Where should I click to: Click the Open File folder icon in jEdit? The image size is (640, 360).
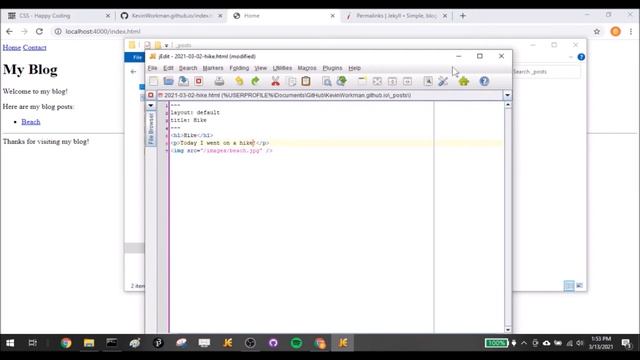(168, 81)
